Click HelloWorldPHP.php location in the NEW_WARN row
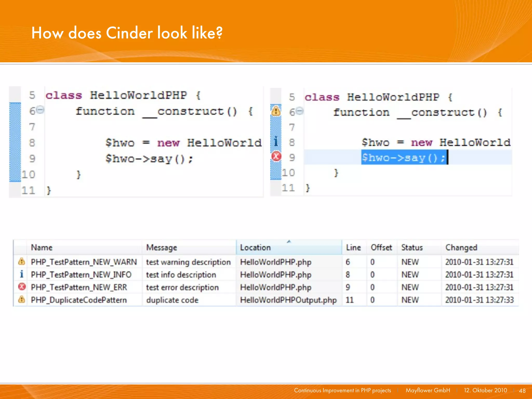Screen dimensions: 532x399 276,262
